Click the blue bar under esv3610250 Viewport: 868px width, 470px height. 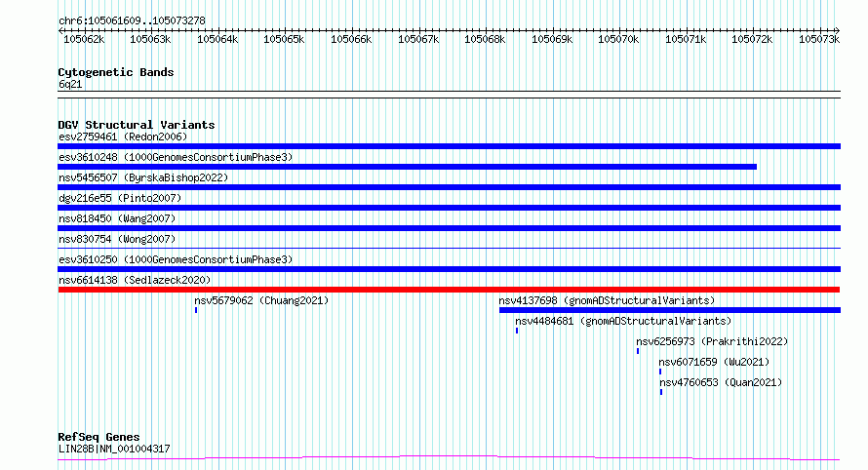[x=449, y=269]
